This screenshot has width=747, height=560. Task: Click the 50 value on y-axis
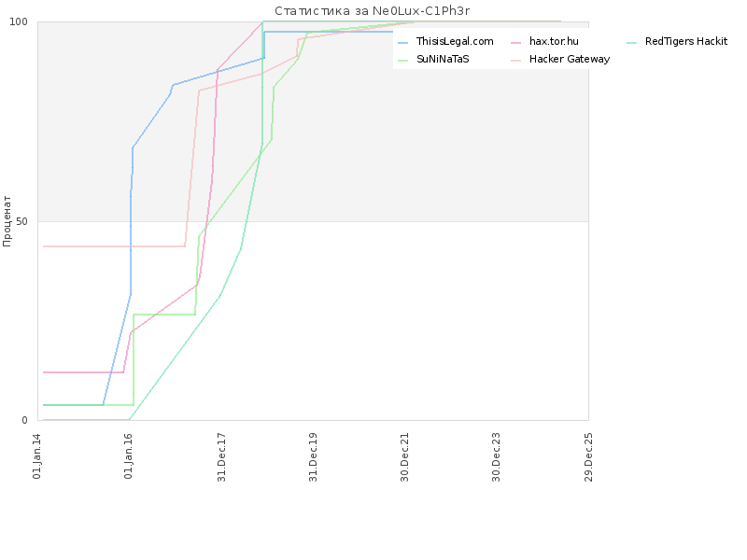21,221
